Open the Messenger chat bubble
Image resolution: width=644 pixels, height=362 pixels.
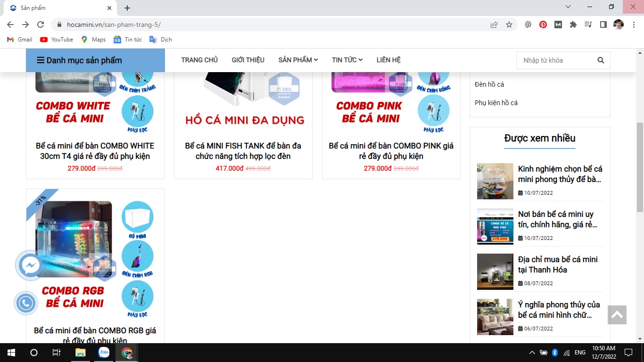pyautogui.click(x=30, y=265)
